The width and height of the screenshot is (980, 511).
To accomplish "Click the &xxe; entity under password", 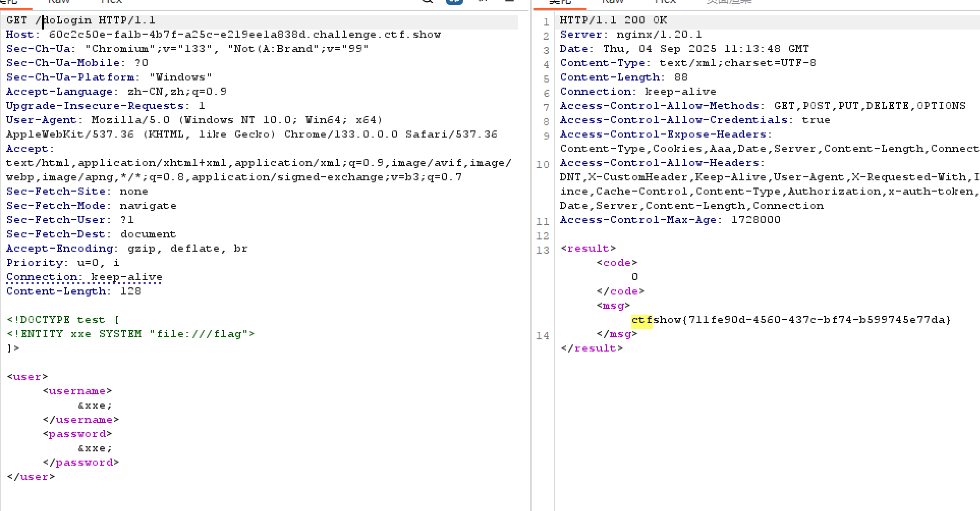I will [x=95, y=448].
